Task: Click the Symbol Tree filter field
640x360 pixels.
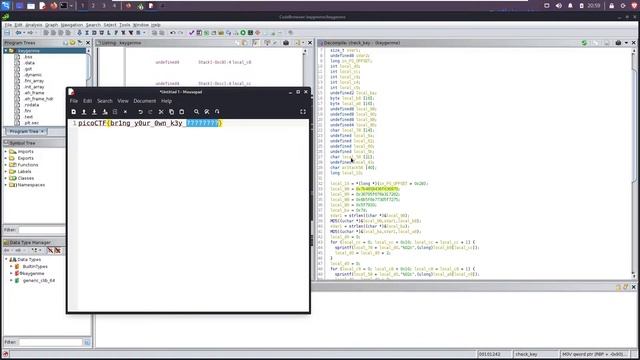Action: tap(42, 230)
